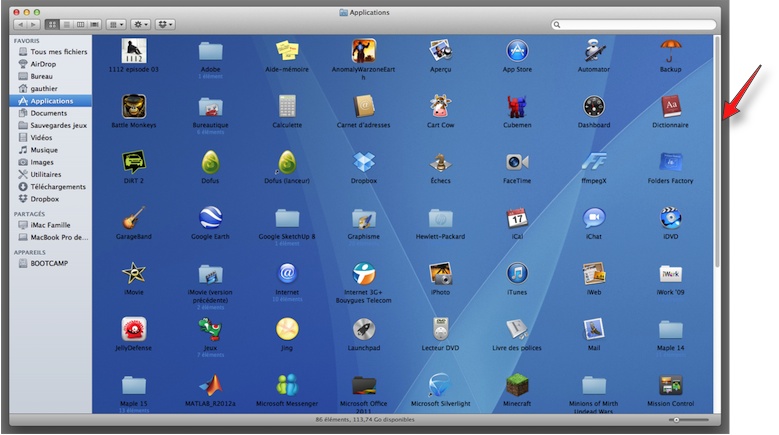Select Documents in the sidebar

51,113
